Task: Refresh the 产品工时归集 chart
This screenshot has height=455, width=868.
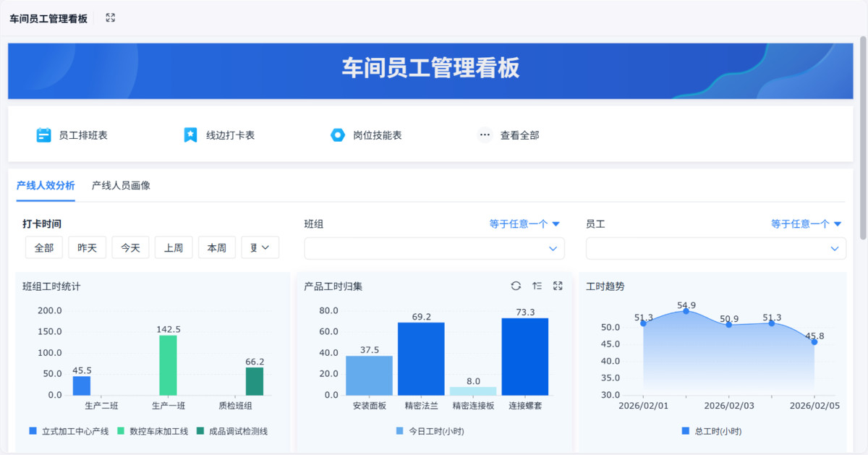Action: [516, 286]
